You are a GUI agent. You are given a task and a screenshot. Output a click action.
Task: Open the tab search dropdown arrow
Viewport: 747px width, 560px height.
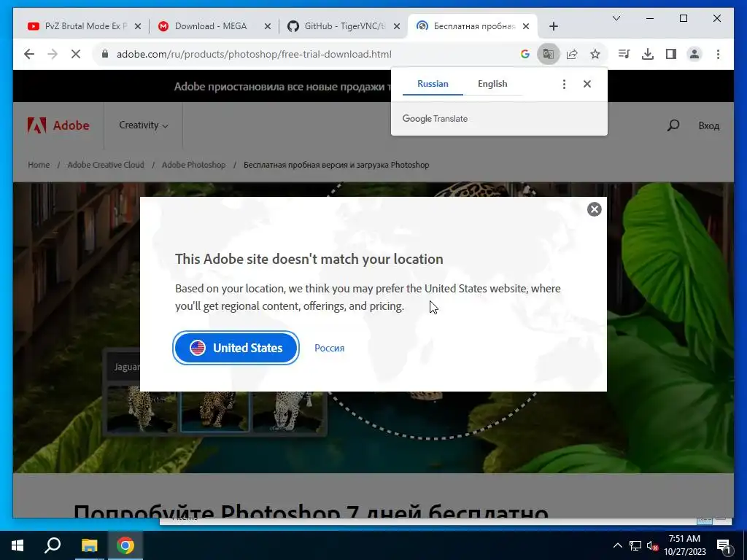pos(616,18)
